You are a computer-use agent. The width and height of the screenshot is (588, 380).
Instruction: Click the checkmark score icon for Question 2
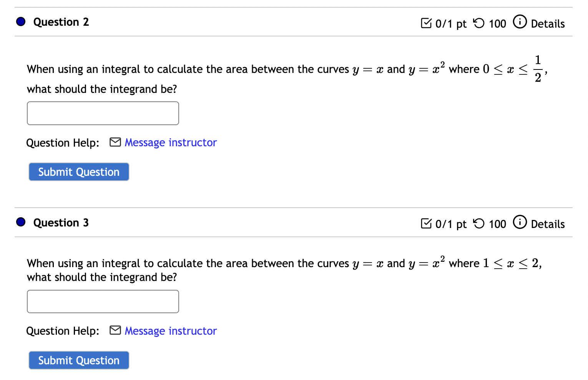coord(426,23)
